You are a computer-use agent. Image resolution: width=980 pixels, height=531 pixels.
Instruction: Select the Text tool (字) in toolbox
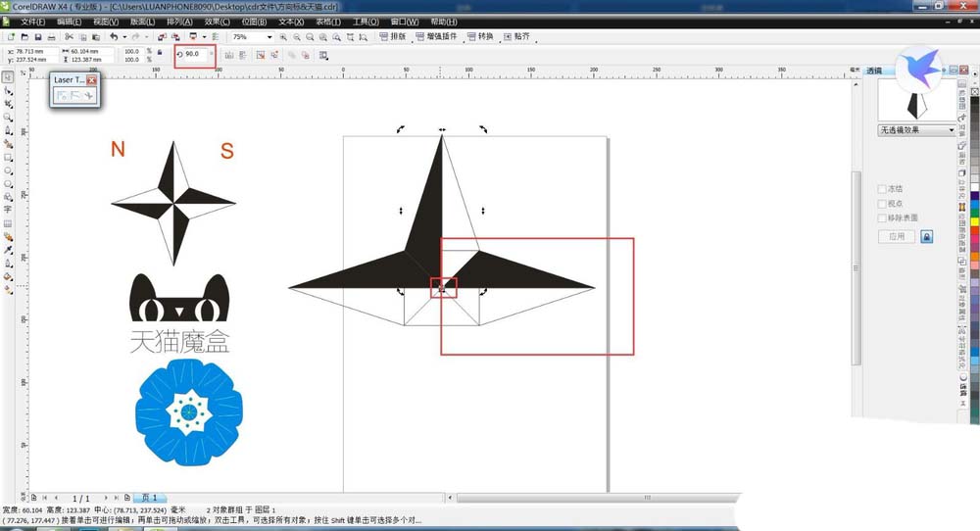point(8,210)
